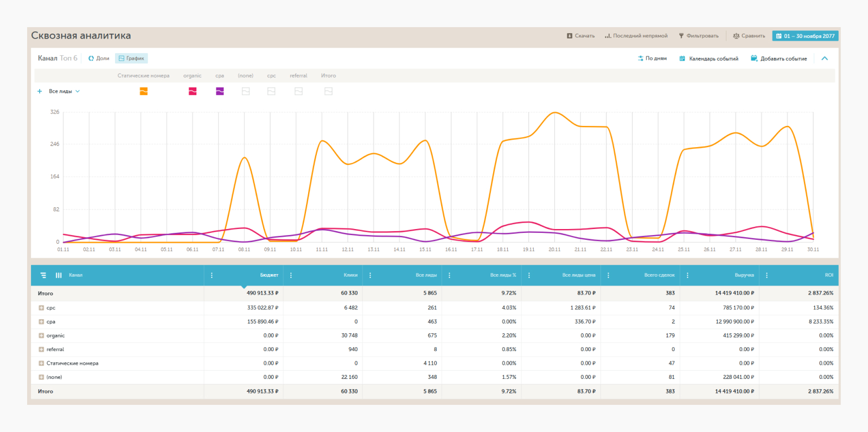Switch to the Доли view tab
Viewport: 868px width, 432px height.
[x=99, y=58]
